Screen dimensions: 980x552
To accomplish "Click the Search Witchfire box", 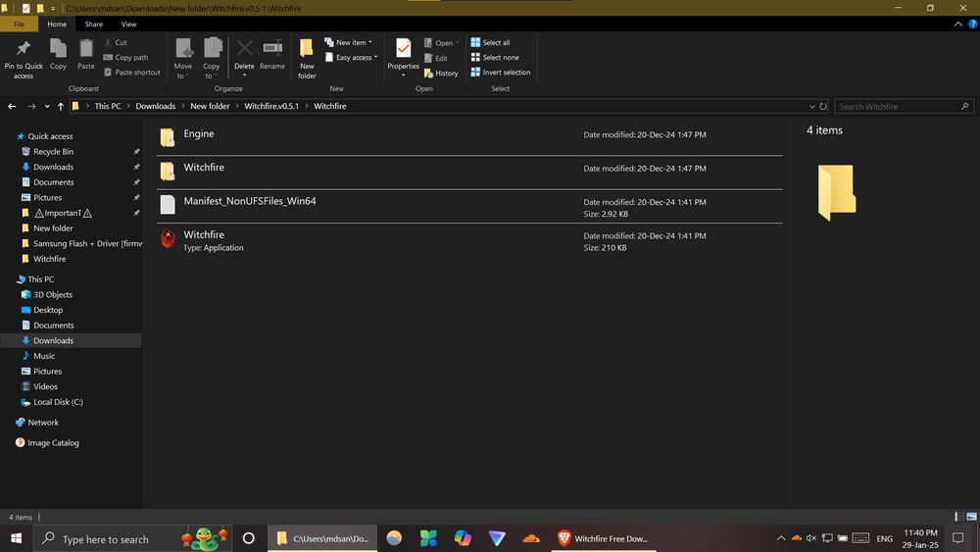I will (904, 106).
